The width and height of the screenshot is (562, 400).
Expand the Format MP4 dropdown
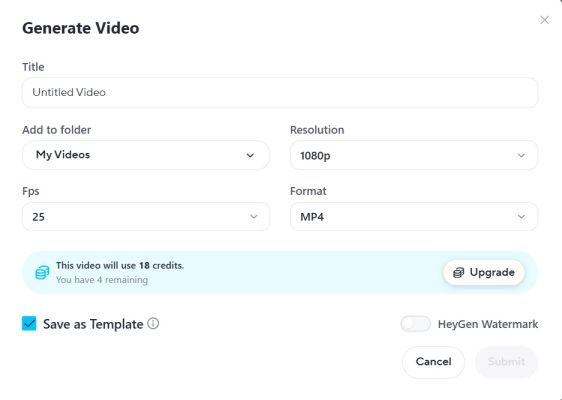[414, 216]
